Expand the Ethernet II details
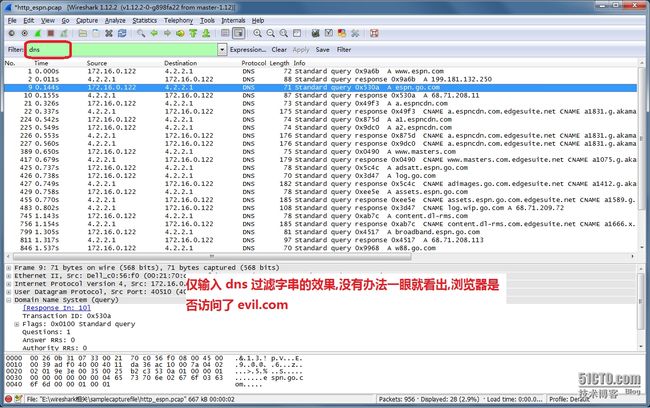The width and height of the screenshot is (650, 408). pyautogui.click(x=9, y=276)
